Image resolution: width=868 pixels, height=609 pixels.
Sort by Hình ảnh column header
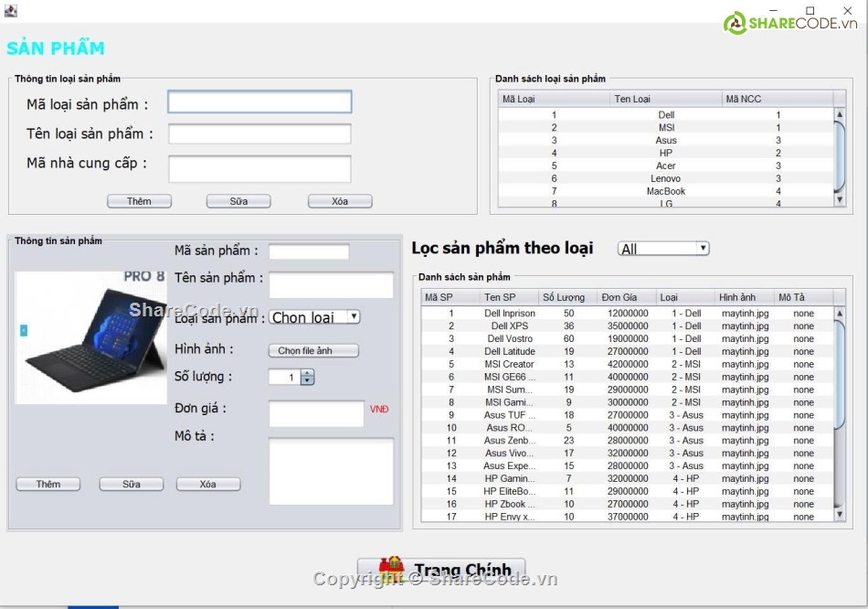pos(745,297)
